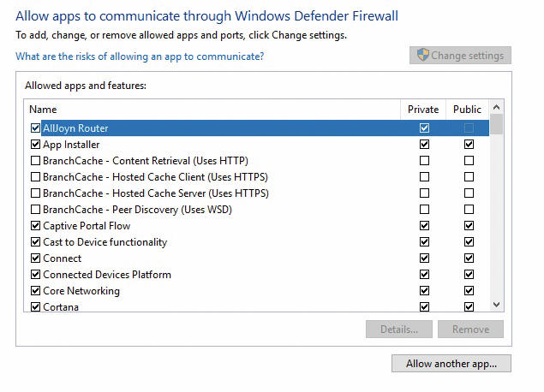544x392 pixels.
Task: Enable BranchCache - Content Retrieval (Uses HTTP) checkbox
Action: (x=35, y=160)
